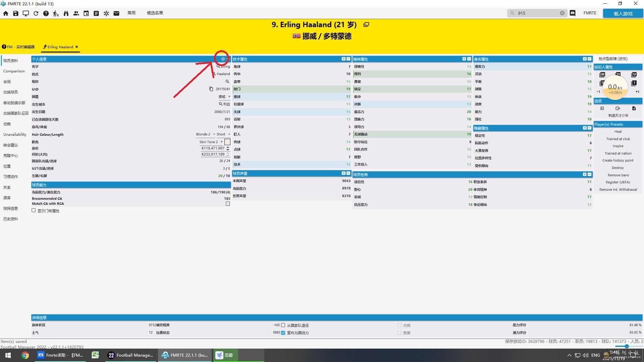Click the Remove bans preset
Viewport: 644px width, 362px height.
(618, 175)
